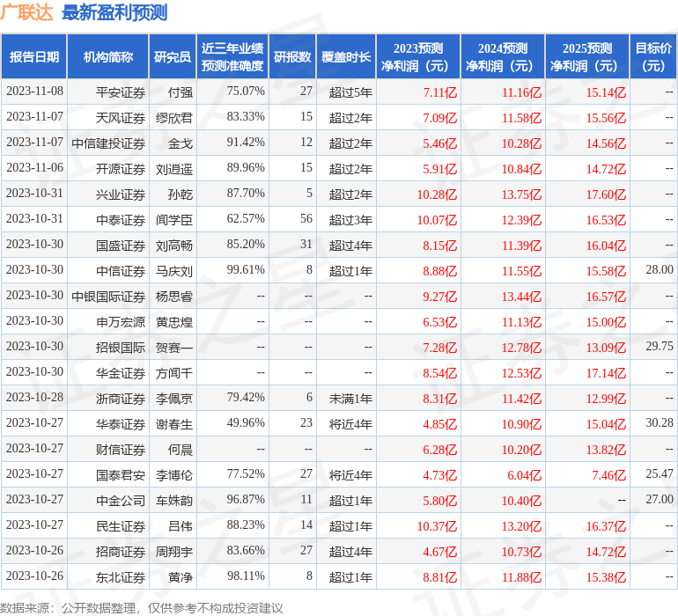Click researcher name 车姝韵
The width and height of the screenshot is (678, 616).
pos(174,500)
